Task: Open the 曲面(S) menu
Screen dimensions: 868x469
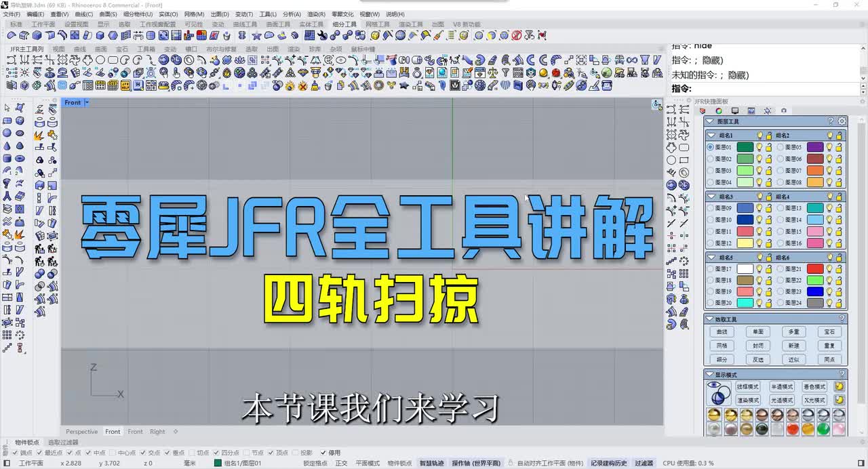Action: (x=108, y=14)
